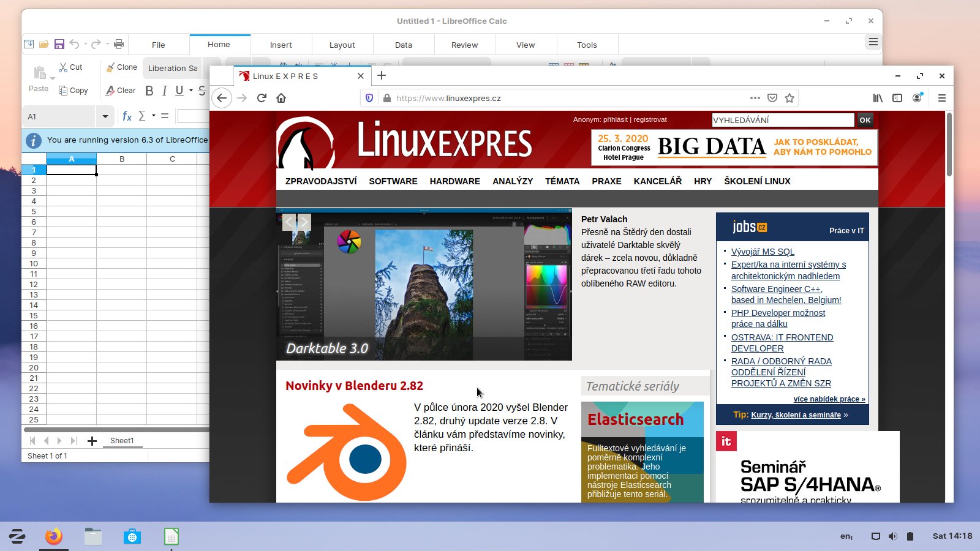Open the Redo history dropdown arrow

107,44
